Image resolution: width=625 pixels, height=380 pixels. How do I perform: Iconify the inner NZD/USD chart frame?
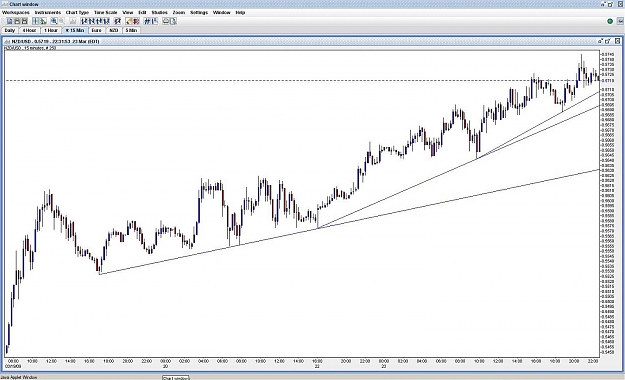[601, 41]
